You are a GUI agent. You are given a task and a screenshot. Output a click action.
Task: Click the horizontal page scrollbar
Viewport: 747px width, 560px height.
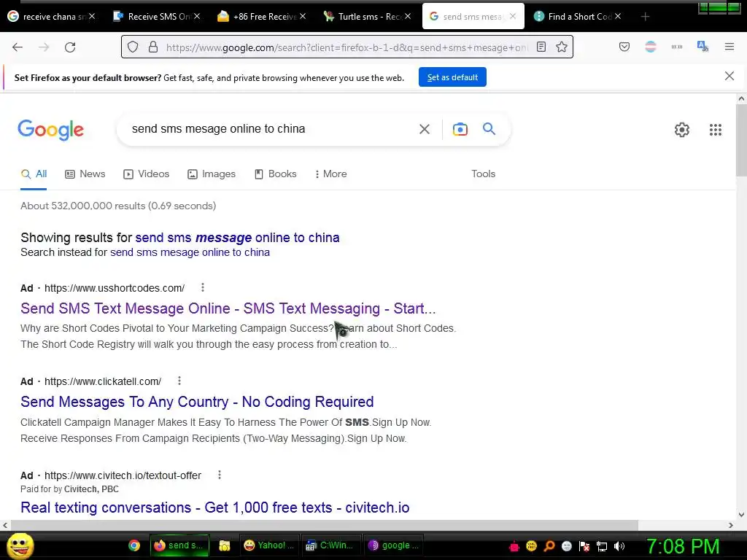coord(324,525)
